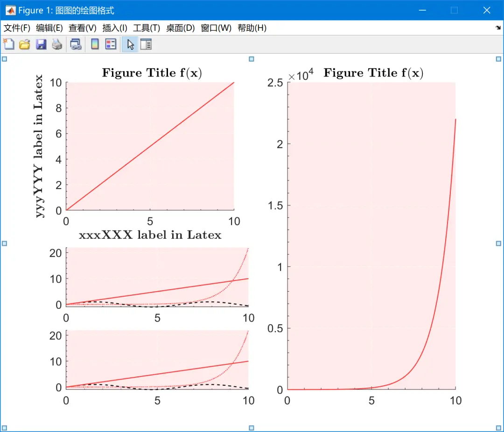This screenshot has height=432, width=504.
Task: Open the 帮助(H) menu
Action: [252, 28]
